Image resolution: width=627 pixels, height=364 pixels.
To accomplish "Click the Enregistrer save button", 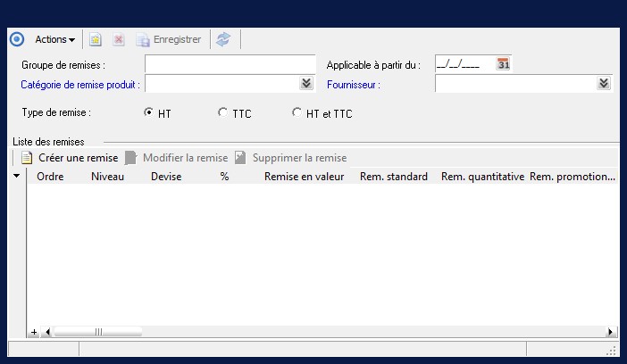I will point(168,39).
